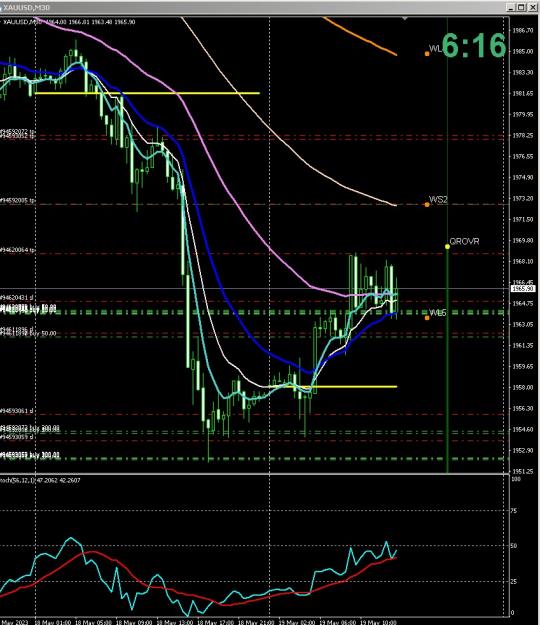Screen dimensions: 540x625
Task: Click order label #94593061 sl
Action: [17, 411]
